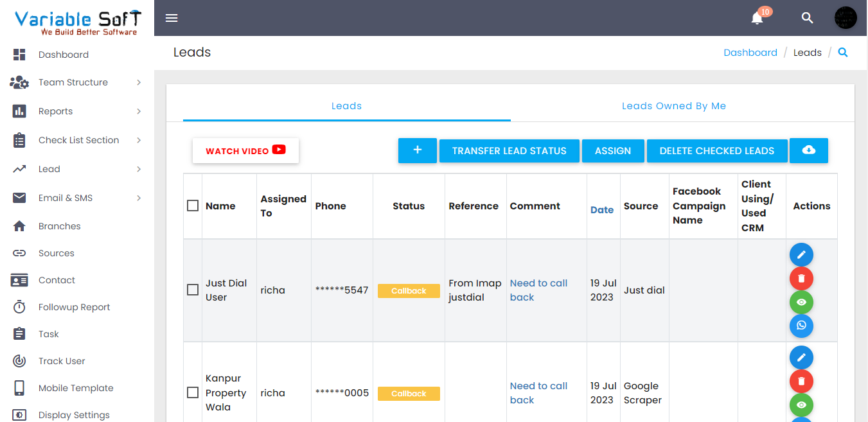The height and width of the screenshot is (422, 868).
Task: Click the Contact card icon
Action: point(19,280)
